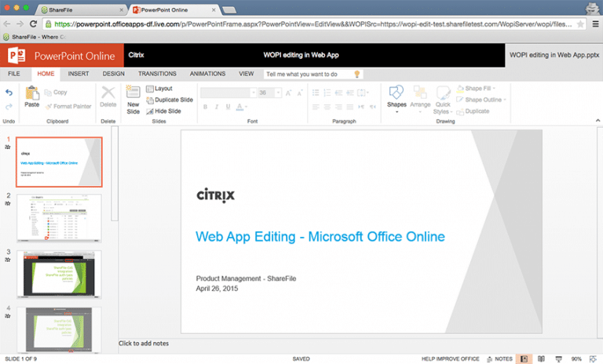
Task: Select slide 4 thumbnail
Action: point(59,329)
